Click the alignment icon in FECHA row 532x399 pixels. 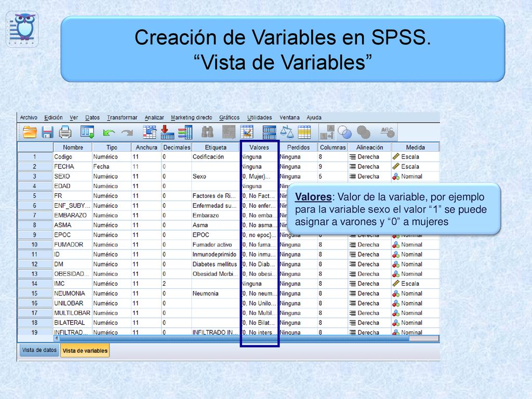(x=353, y=167)
